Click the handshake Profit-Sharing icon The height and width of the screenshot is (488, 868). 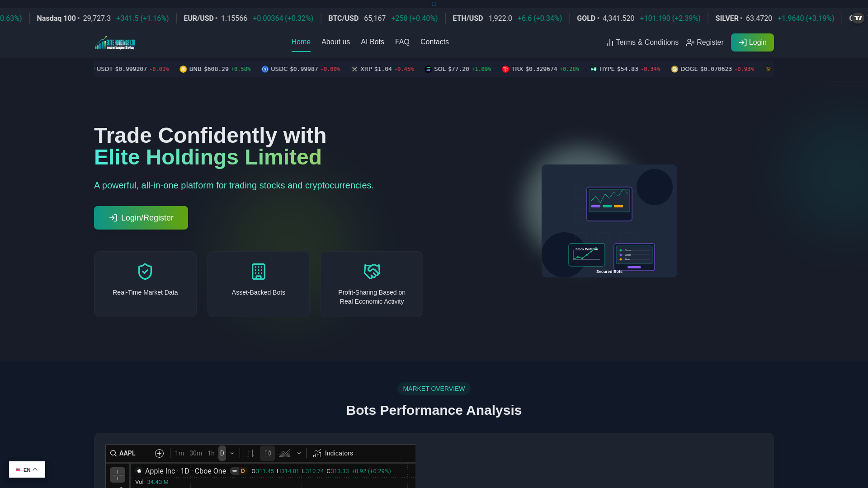372,272
